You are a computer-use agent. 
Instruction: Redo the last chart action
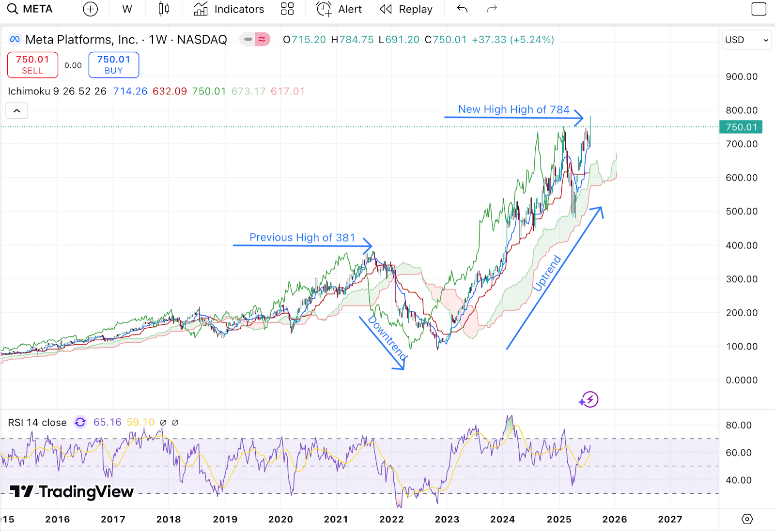[x=492, y=9]
